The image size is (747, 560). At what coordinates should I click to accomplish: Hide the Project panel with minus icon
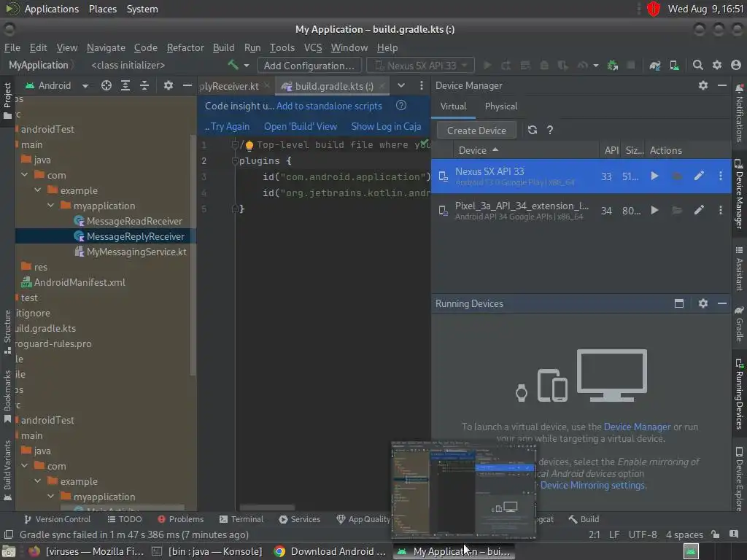tap(187, 86)
